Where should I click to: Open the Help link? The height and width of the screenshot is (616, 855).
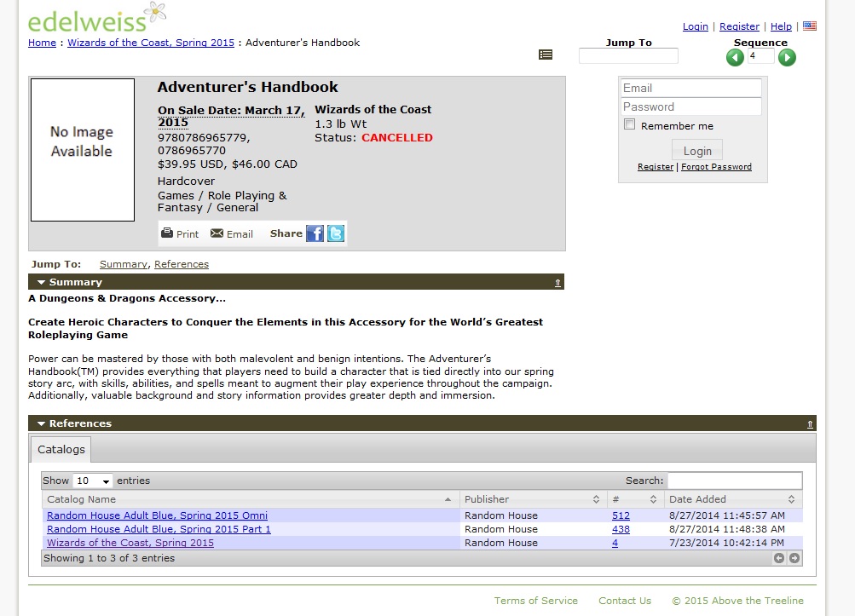point(781,26)
